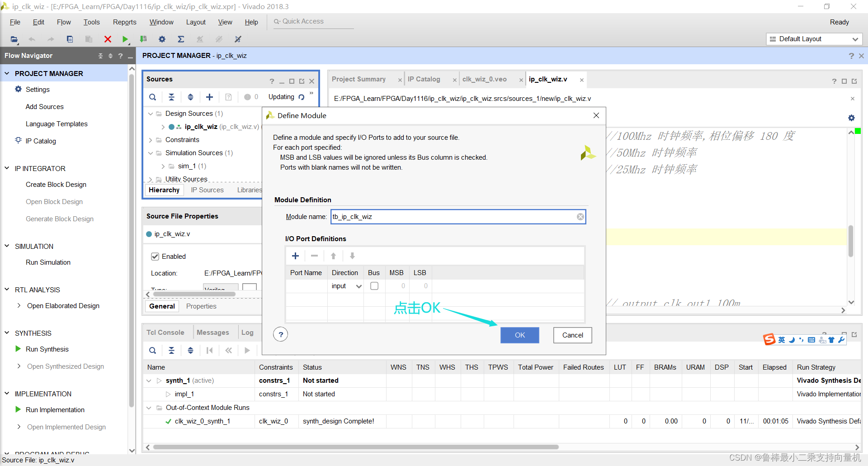Click Run Synthesis in Flow Navigator

click(x=47, y=349)
